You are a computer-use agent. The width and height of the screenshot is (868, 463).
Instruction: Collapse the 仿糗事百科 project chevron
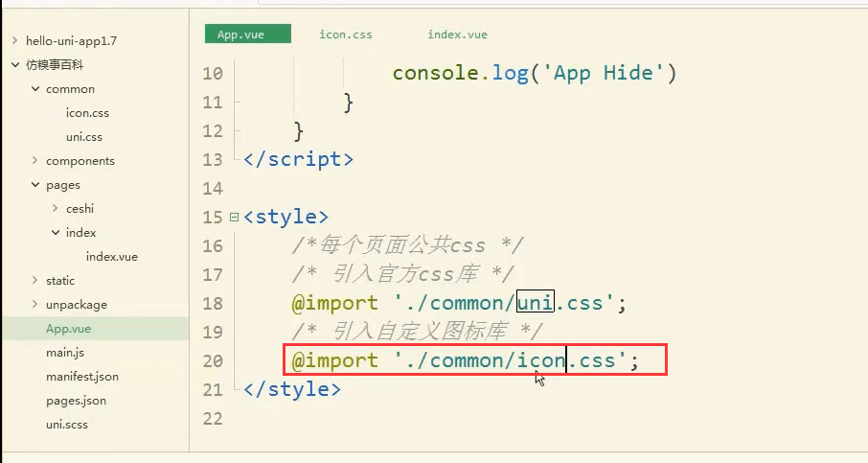click(x=15, y=65)
